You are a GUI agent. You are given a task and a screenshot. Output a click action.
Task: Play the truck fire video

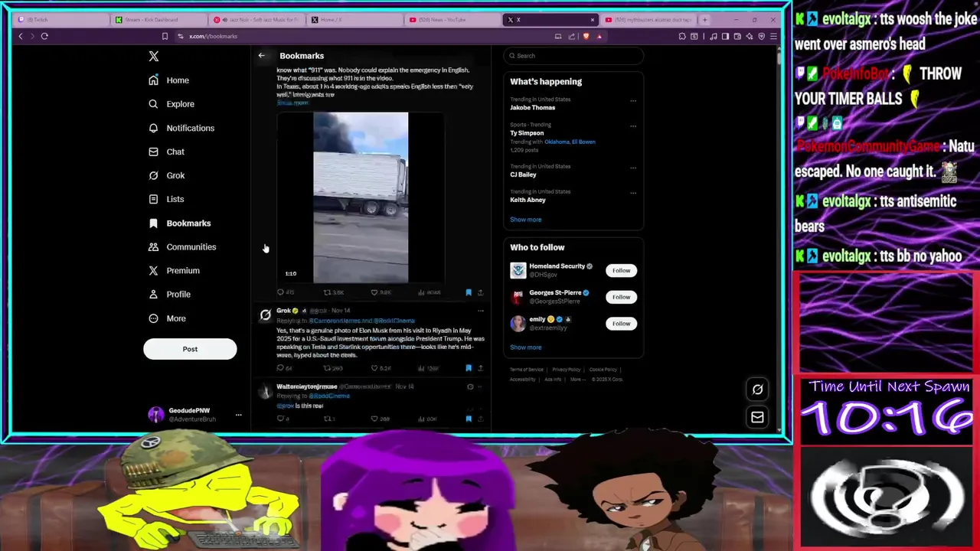[361, 197]
